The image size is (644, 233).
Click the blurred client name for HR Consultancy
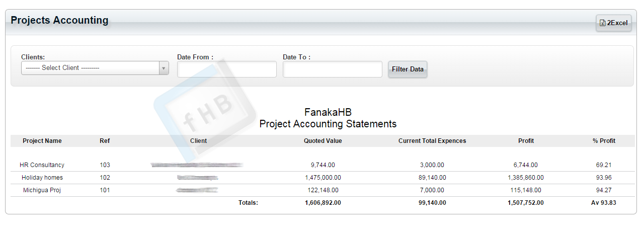197,165
